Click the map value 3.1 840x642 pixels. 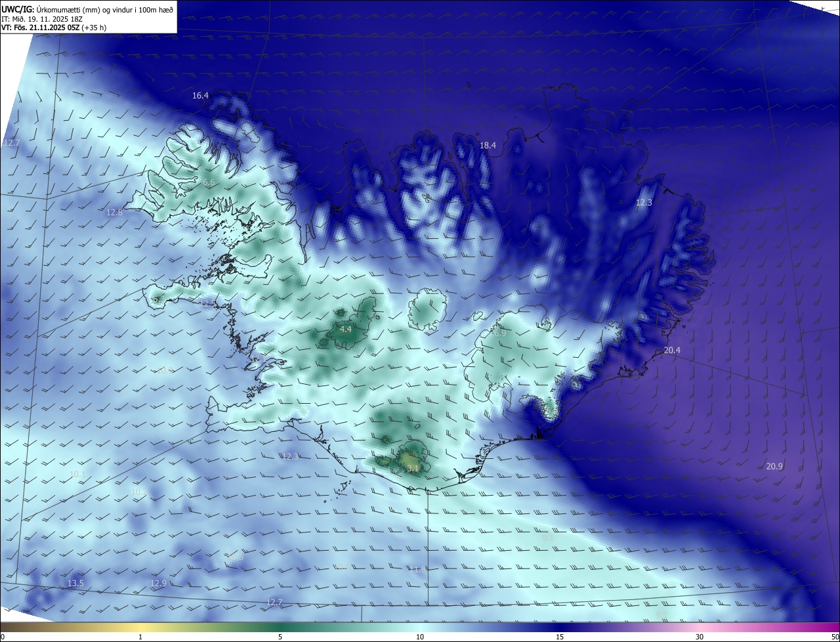pyautogui.click(x=413, y=469)
